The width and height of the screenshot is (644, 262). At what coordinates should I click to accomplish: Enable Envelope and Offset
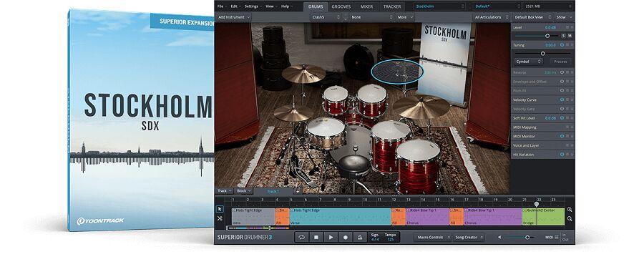pyautogui.click(x=562, y=82)
